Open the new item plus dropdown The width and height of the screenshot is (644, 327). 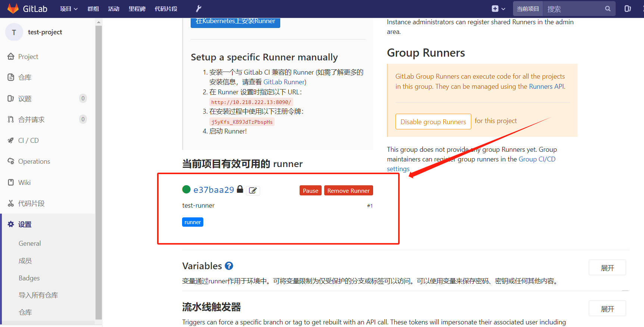498,9
